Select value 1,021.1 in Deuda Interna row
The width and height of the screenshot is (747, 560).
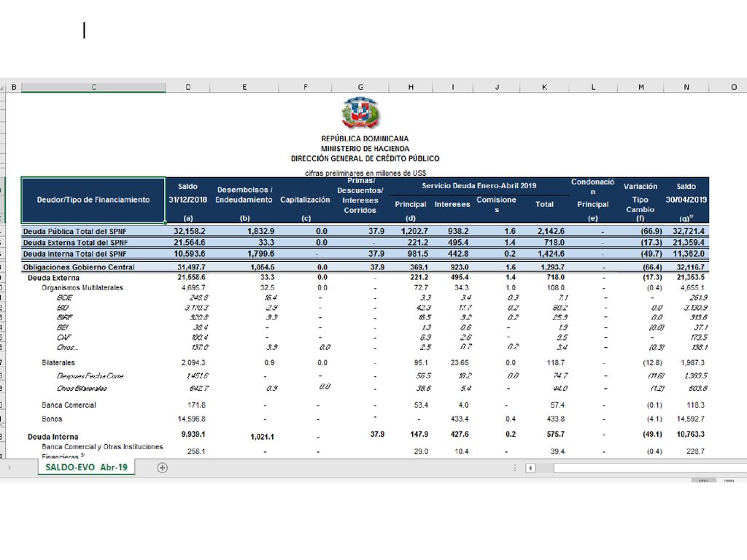(x=263, y=437)
